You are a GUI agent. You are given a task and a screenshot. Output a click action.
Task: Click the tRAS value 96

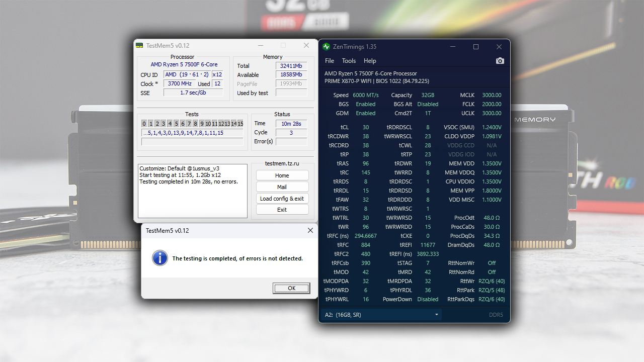tap(366, 163)
